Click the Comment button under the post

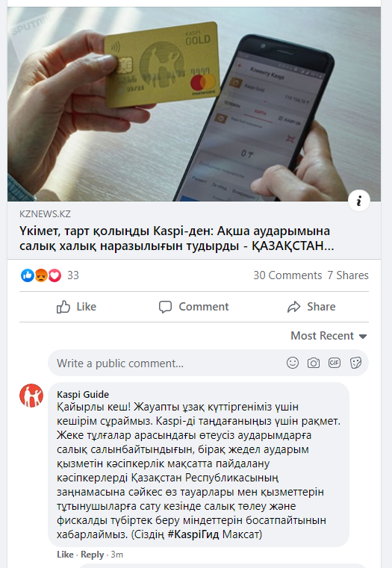pos(194,307)
